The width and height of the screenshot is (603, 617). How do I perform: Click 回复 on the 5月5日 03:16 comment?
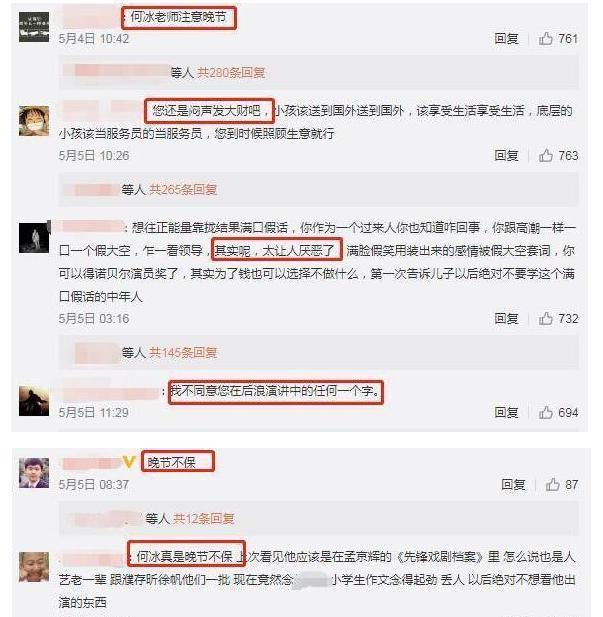pyautogui.click(x=506, y=318)
